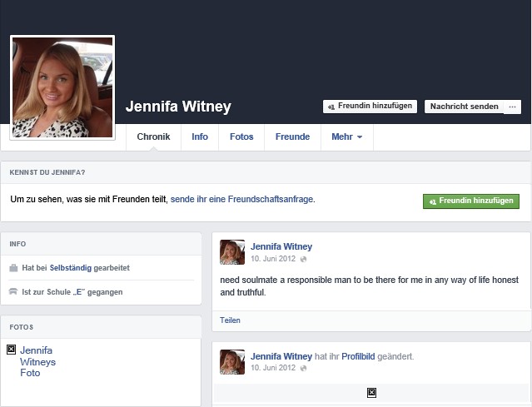Click 'Nachricht senden' button
532x407 pixels.
(464, 107)
